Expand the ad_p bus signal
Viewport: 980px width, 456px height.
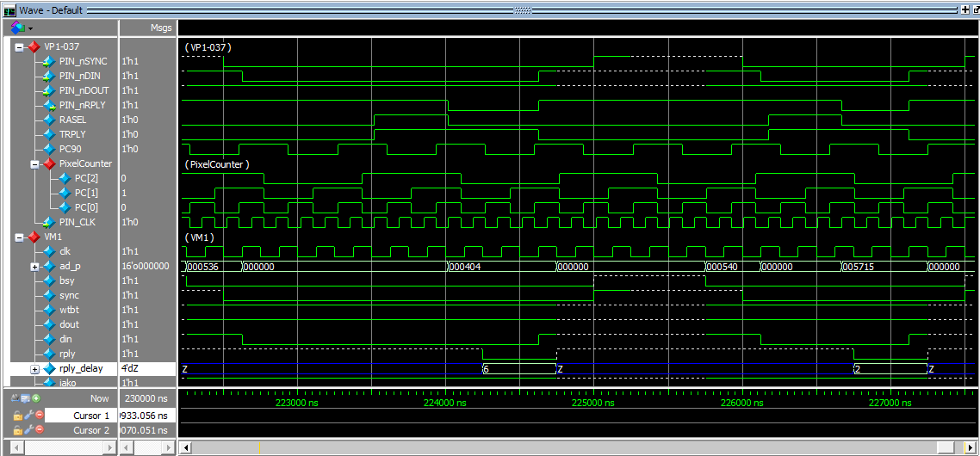point(34,266)
